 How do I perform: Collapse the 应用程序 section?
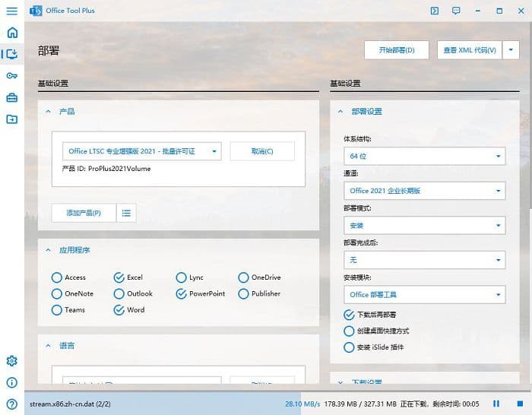tap(48, 250)
